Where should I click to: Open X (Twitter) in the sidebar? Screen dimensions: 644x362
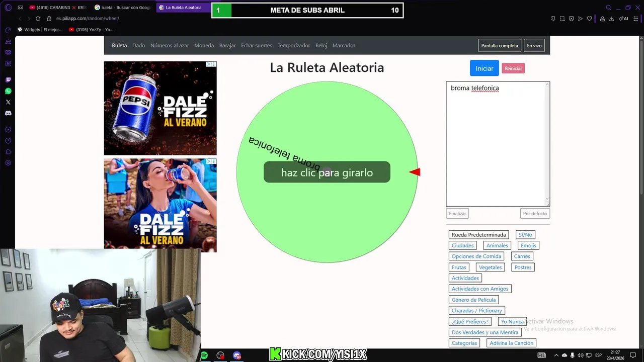[x=8, y=102]
